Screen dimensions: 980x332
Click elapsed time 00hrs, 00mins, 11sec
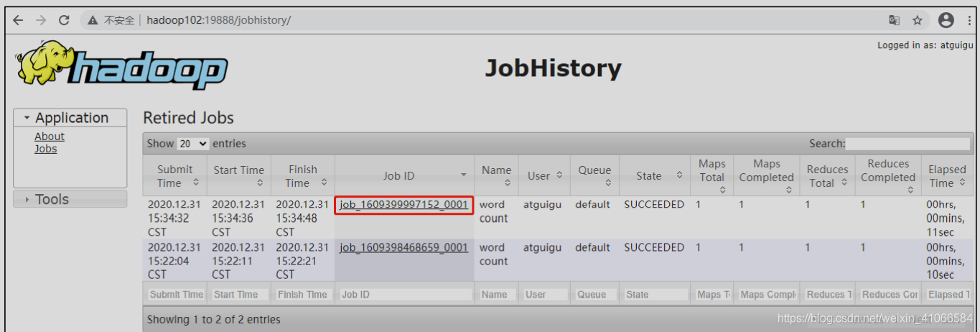[946, 218]
